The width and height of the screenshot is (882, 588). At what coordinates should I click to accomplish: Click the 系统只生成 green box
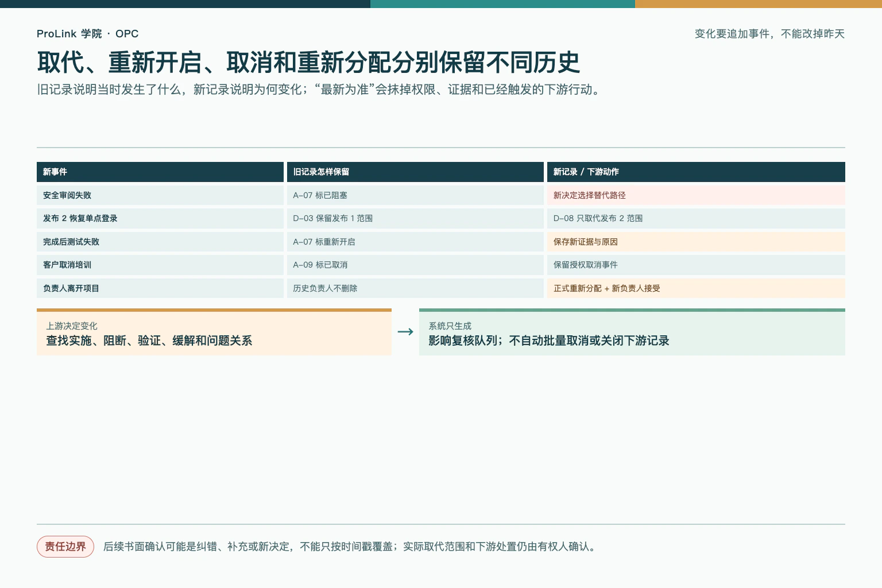[x=632, y=332]
